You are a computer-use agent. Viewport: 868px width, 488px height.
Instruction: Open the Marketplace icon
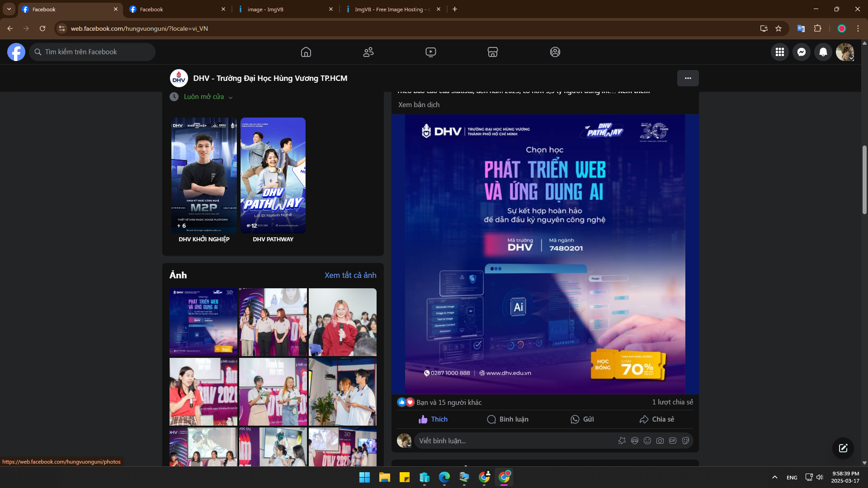click(x=493, y=52)
